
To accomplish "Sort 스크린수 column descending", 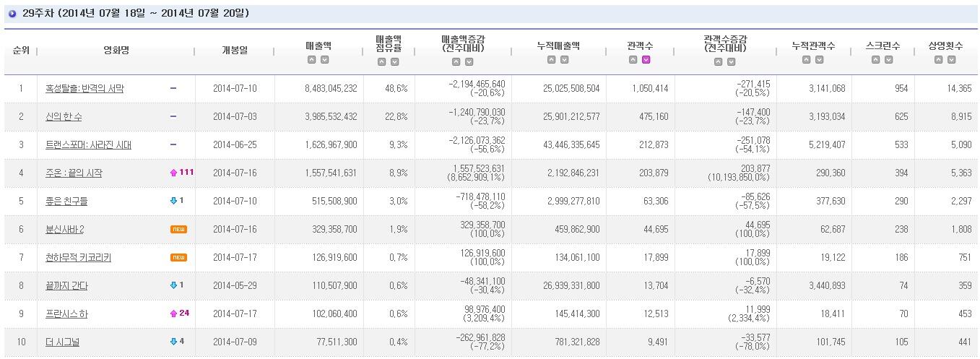I will [889, 60].
